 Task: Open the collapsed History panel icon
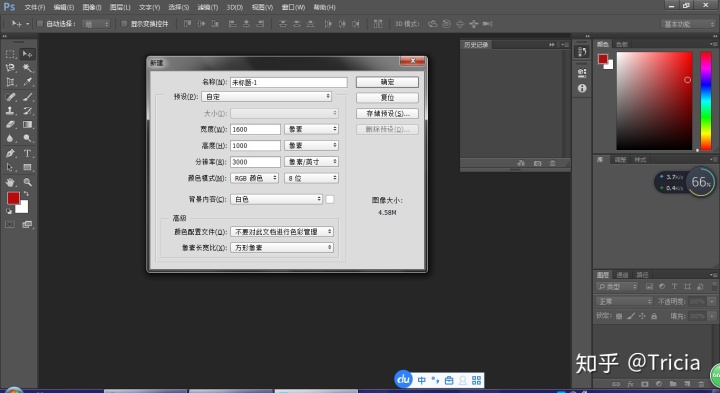(x=582, y=52)
